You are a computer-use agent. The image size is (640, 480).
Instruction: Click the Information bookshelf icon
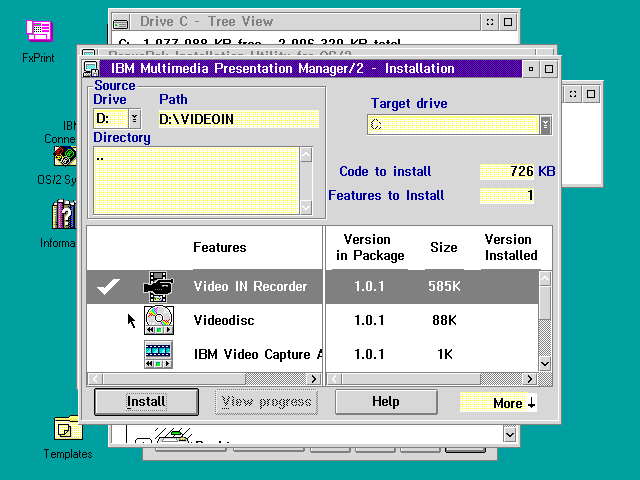64,214
